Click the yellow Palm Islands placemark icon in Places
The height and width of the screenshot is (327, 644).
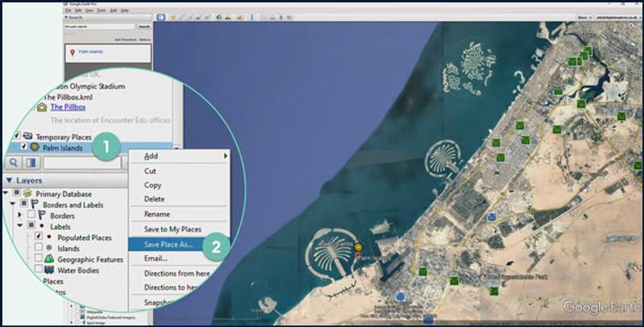point(35,147)
